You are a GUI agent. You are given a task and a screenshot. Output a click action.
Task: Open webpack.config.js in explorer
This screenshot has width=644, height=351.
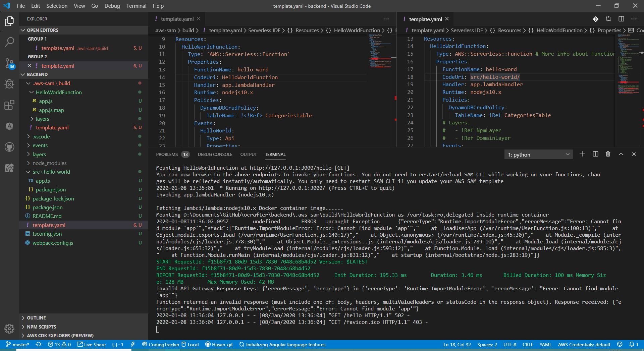(53, 243)
